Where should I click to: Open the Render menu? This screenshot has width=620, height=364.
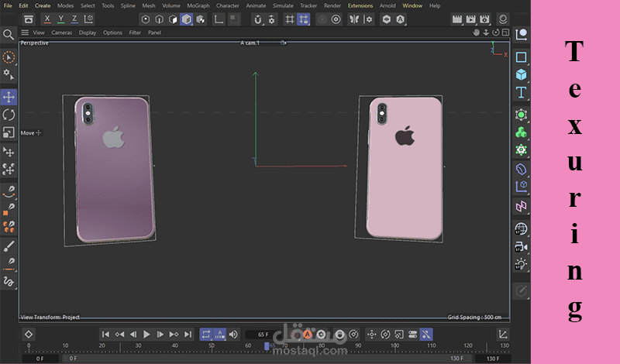tap(332, 5)
